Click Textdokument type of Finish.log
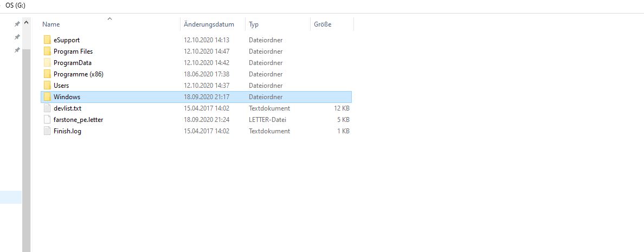Viewport: 644px width, 252px height. pos(269,131)
